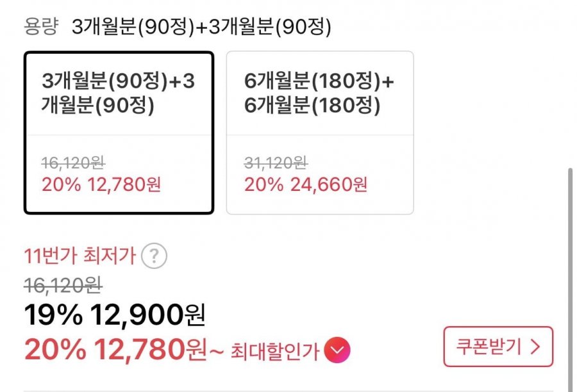Image resolution: width=577 pixels, height=392 pixels.
Task: Click the 24,660원 price in the 6-month card
Action: [x=330, y=185]
